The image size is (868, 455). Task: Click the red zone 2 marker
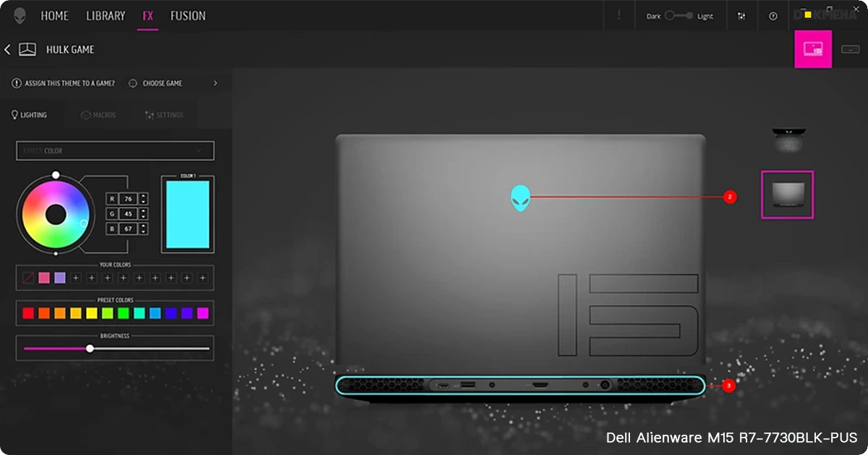point(730,197)
